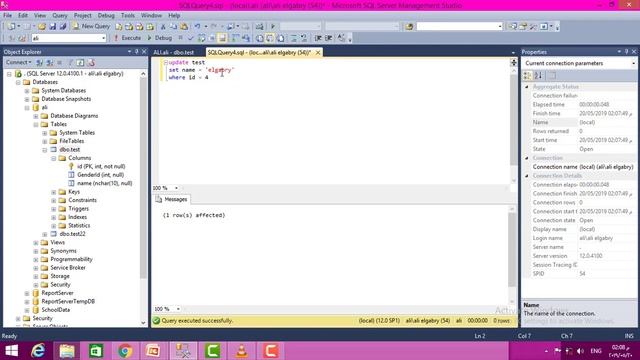The image size is (640, 360).
Task: Click the Query Options icon
Action: click(x=212, y=38)
